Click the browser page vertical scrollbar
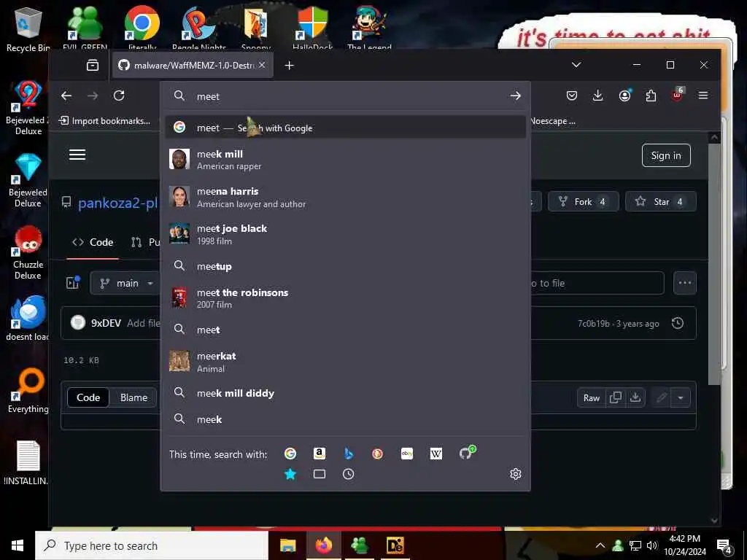747x560 pixels. click(713, 264)
